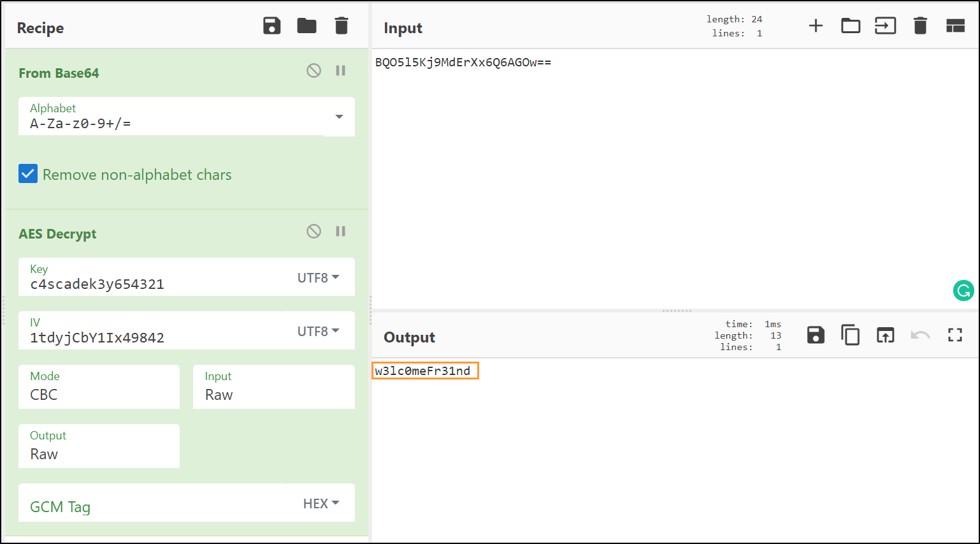Click the Recipe panel title

click(x=40, y=28)
